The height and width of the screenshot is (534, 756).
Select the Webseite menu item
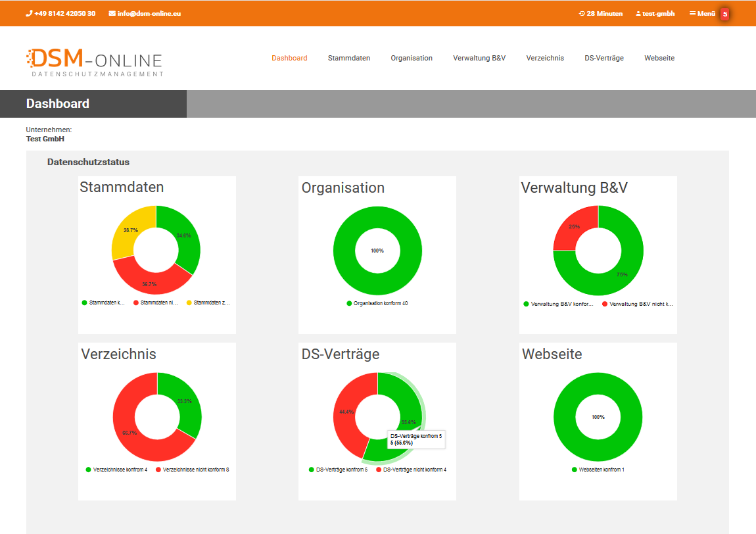coord(659,58)
